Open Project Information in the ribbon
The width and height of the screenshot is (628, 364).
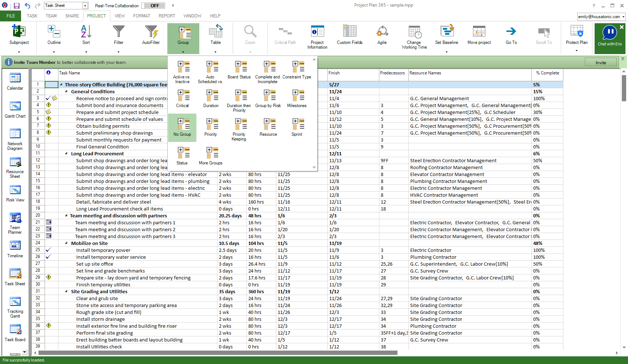click(x=317, y=35)
